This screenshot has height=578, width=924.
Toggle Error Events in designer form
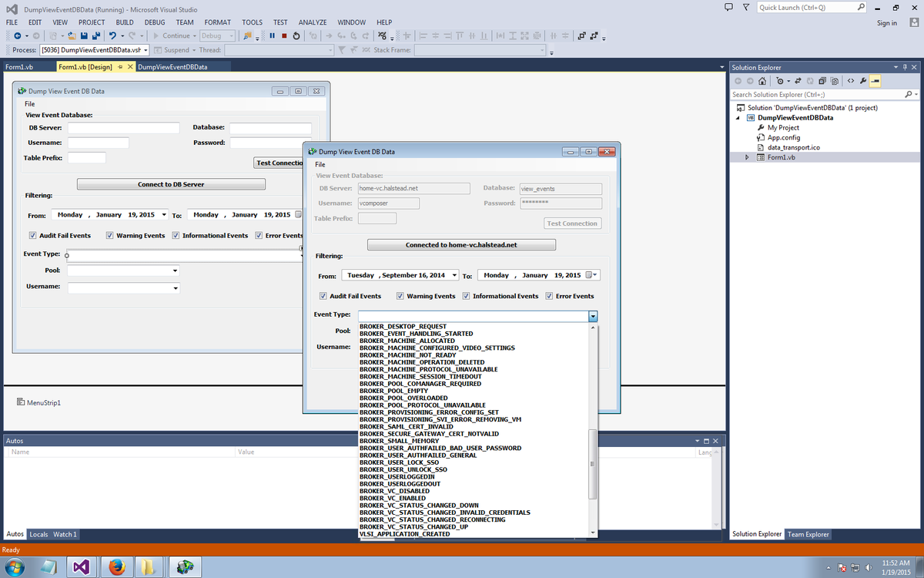[259, 235]
